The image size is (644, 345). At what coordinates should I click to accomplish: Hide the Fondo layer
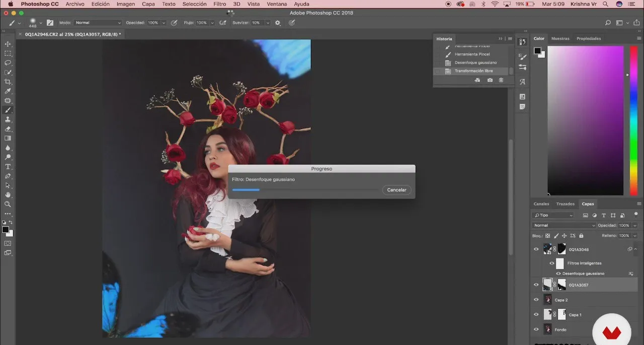click(536, 329)
